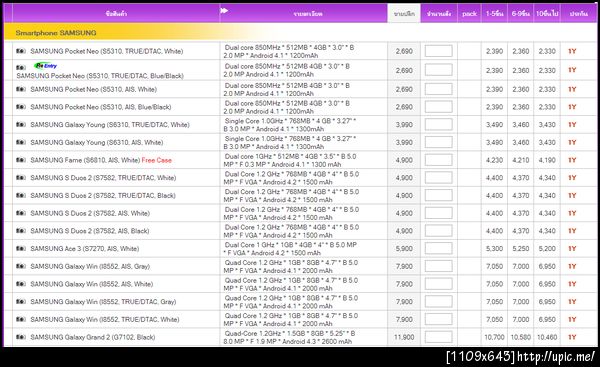Viewport: 600px width, 367px height.
Task: Click quantity field for Pocket Neo TRUE/DTAC White
Action: click(439, 51)
